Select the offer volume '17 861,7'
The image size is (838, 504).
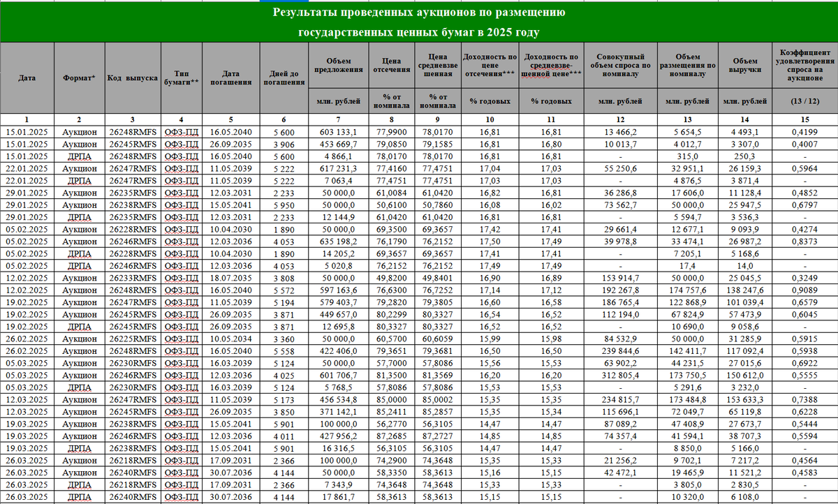click(339, 496)
